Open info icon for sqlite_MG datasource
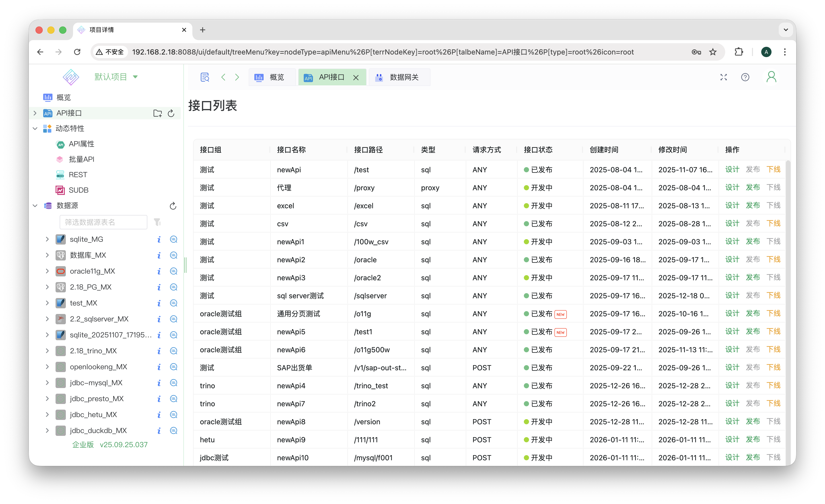This screenshot has height=504, width=825. tap(159, 239)
